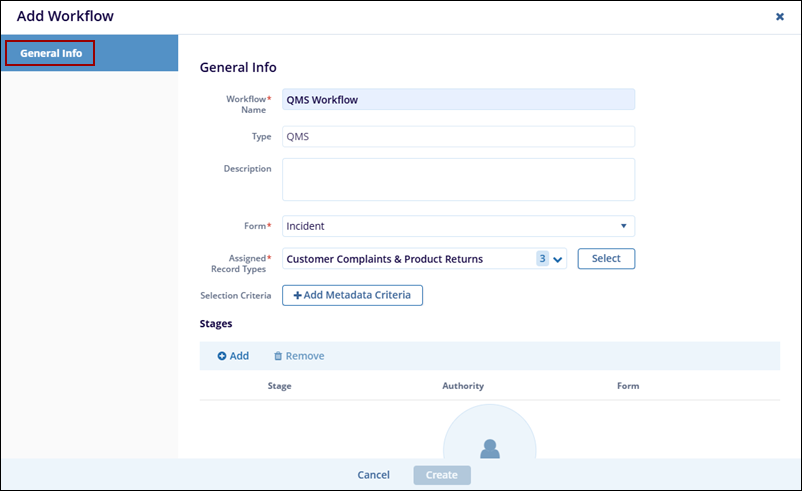
Task: Click the Stage column header
Action: (x=279, y=386)
